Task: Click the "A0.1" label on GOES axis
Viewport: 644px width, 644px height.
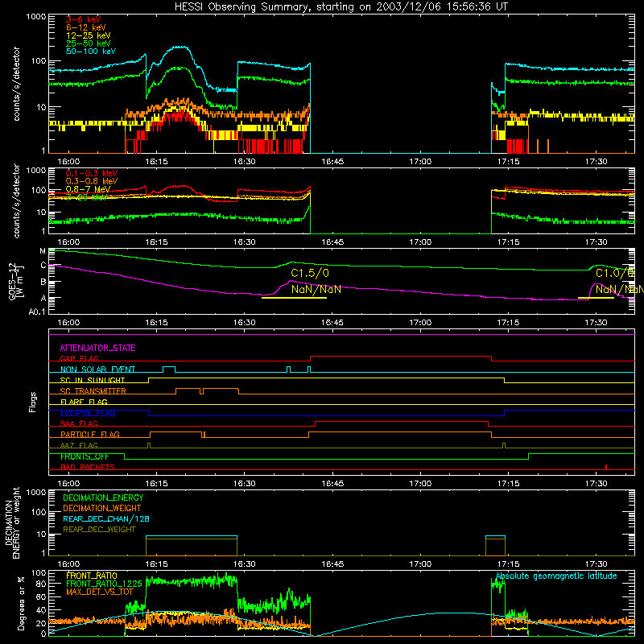Action: [37, 312]
